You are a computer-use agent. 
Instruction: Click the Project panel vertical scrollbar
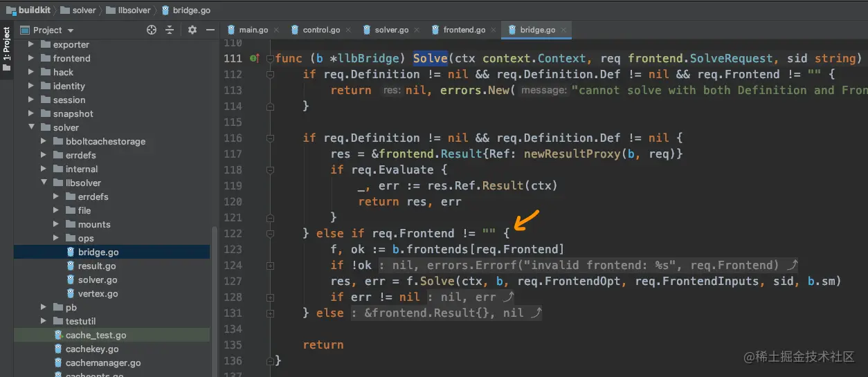215,300
